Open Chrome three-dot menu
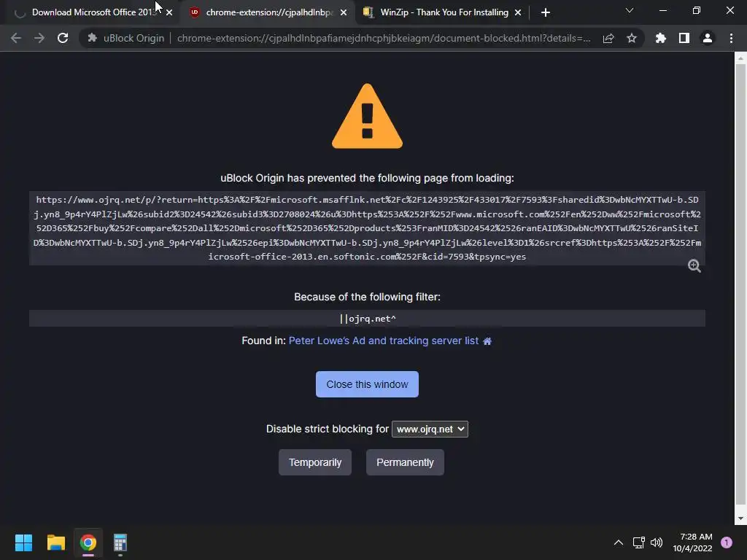The image size is (747, 560). coord(731,38)
